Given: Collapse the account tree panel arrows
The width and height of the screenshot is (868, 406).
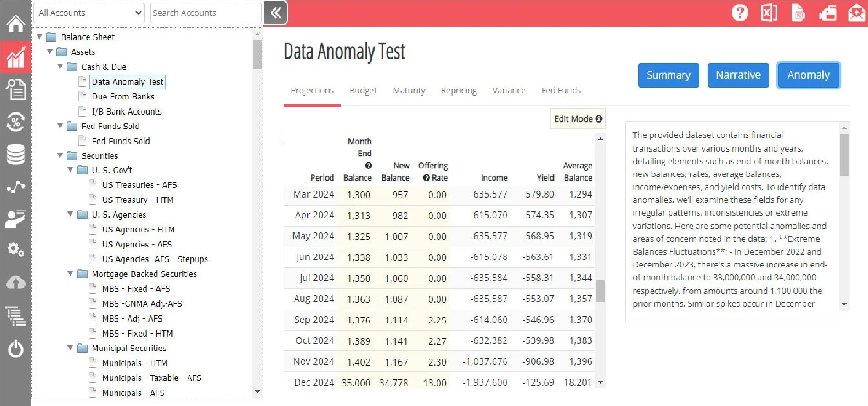Looking at the screenshot, I should click(x=276, y=13).
